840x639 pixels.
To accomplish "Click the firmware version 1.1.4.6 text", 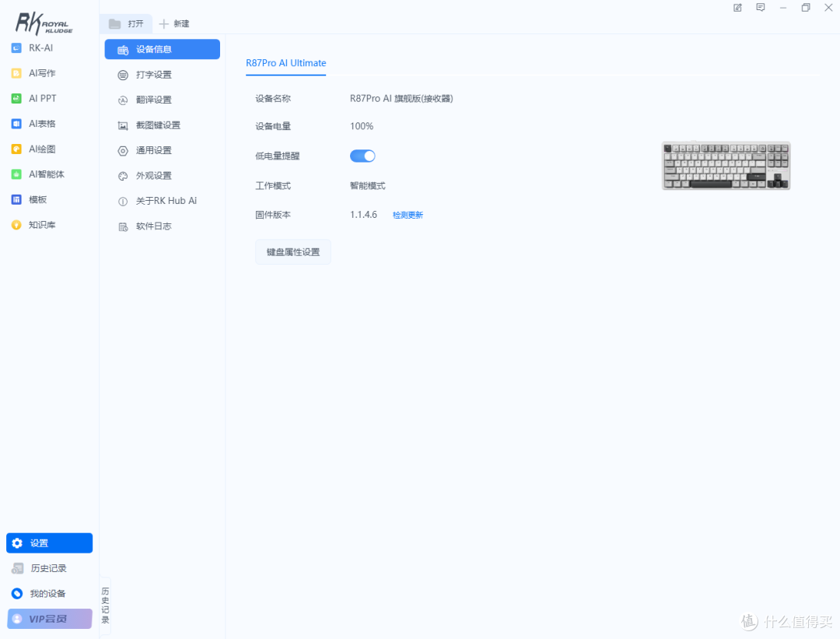I will pyautogui.click(x=364, y=215).
